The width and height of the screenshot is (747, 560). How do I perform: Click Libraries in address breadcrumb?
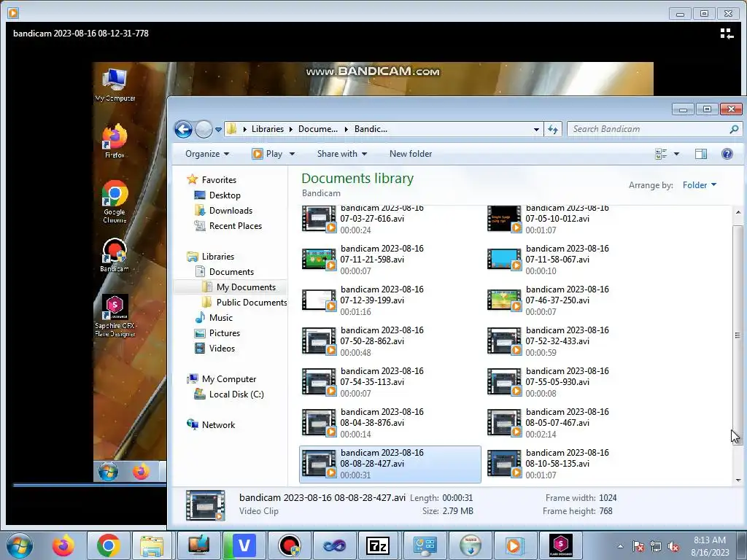coord(267,129)
